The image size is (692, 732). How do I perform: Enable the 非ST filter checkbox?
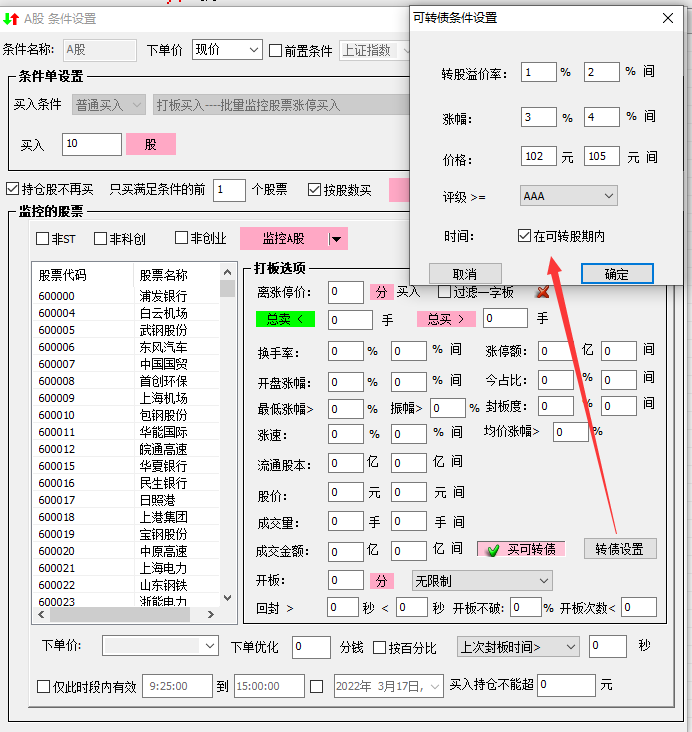[42, 239]
